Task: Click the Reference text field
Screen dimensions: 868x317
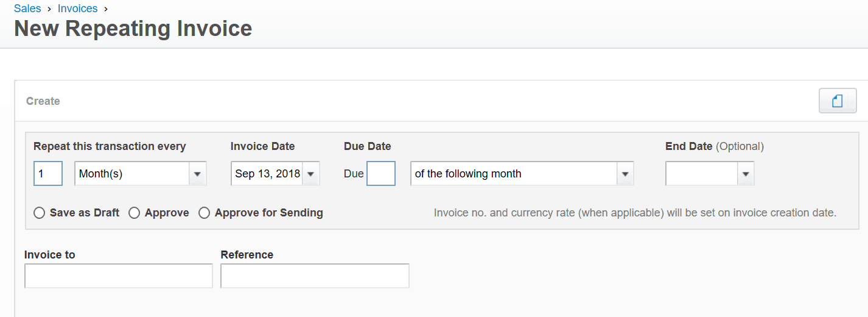Action: tap(315, 276)
